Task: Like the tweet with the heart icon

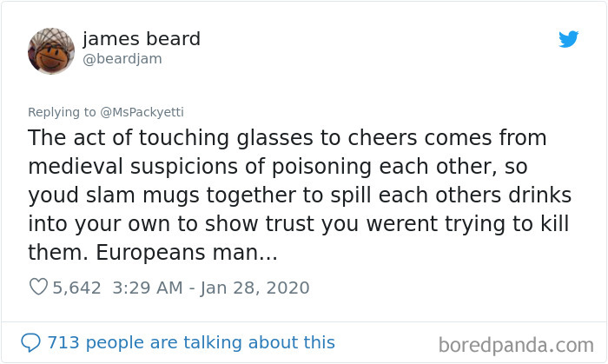Action: [x=38, y=288]
